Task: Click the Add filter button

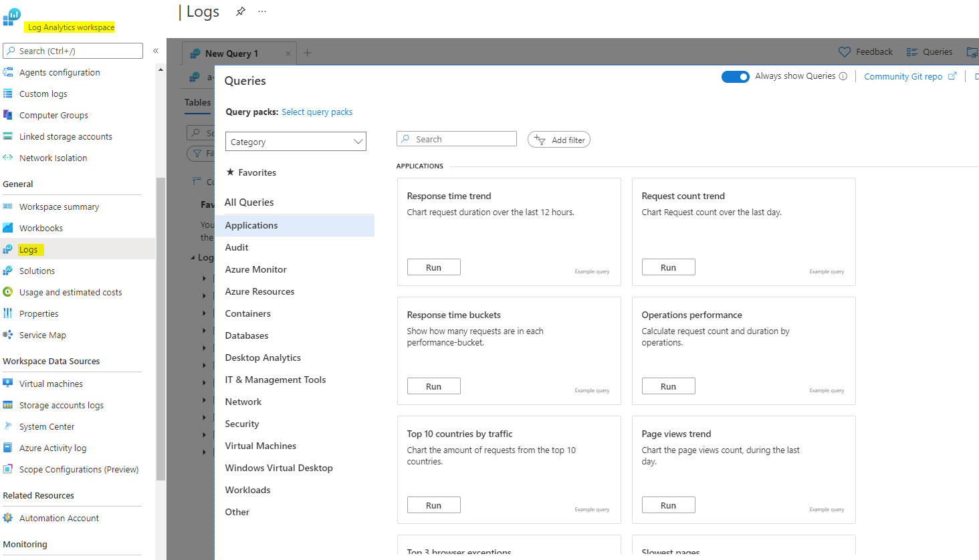Action: pos(559,140)
